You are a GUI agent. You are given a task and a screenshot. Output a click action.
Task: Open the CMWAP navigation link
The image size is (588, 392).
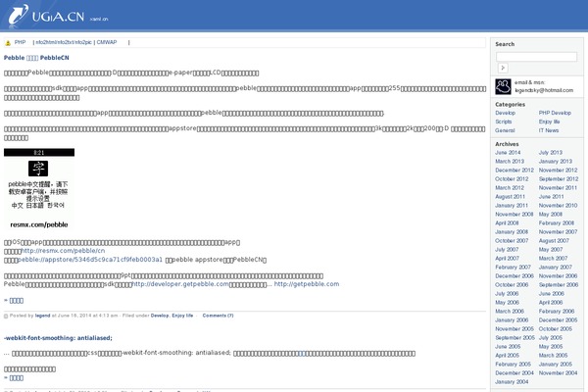click(x=107, y=42)
